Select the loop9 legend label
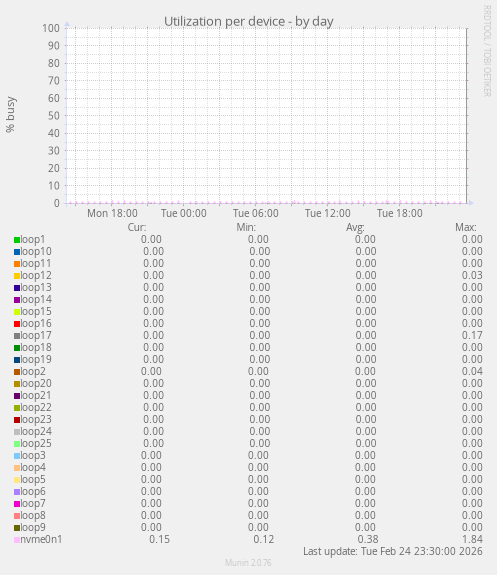The height and width of the screenshot is (575, 497). 33,528
